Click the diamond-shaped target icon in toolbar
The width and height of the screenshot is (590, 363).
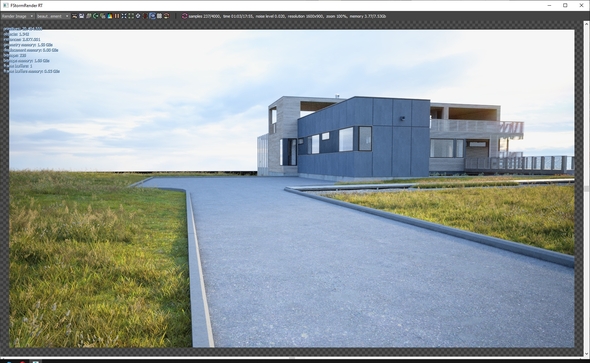(138, 16)
